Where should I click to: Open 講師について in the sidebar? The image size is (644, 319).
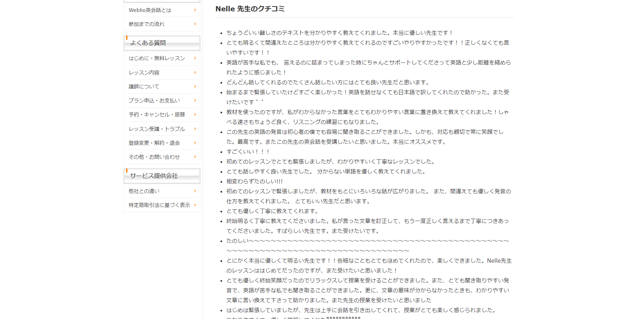(144, 87)
